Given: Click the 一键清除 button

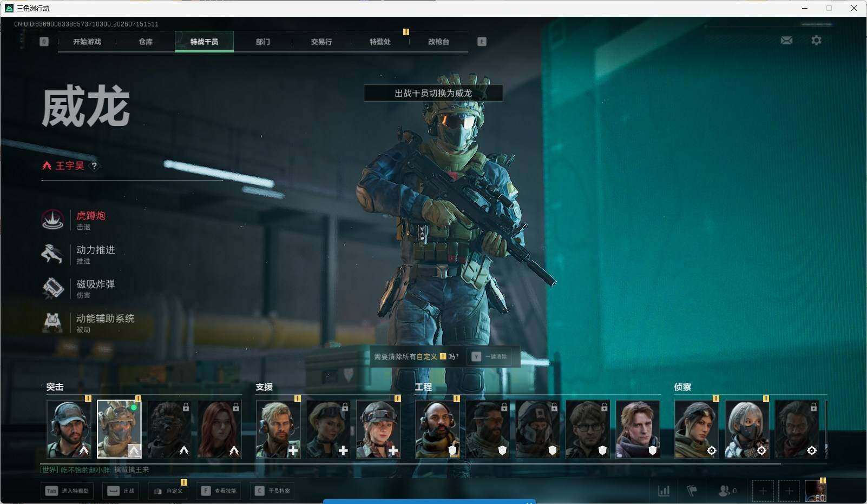Looking at the screenshot, I should click(489, 357).
